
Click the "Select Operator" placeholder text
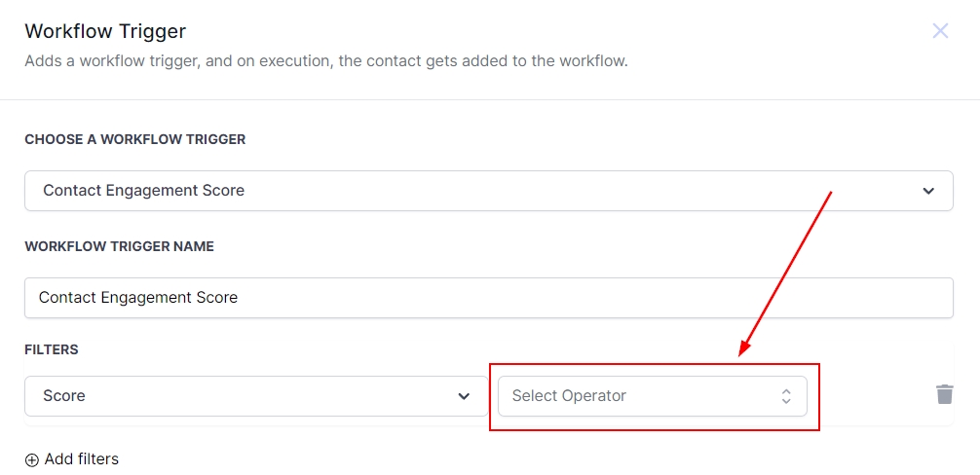tap(569, 396)
